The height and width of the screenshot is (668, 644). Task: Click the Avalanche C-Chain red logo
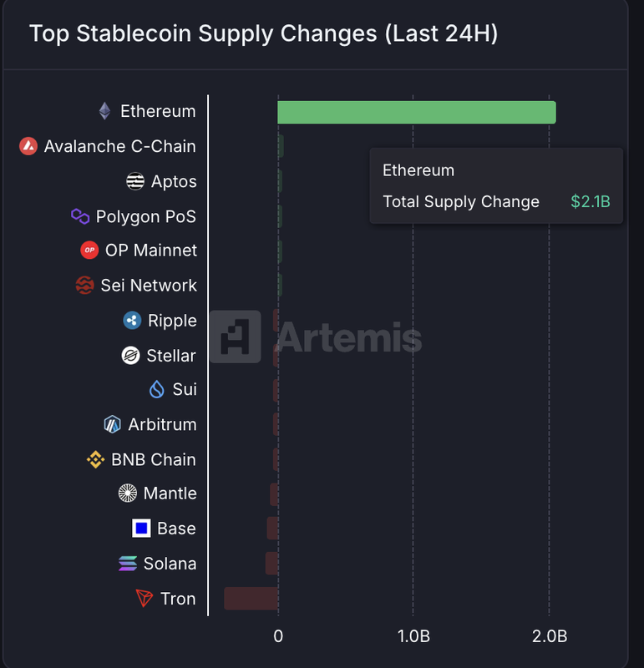click(x=28, y=146)
